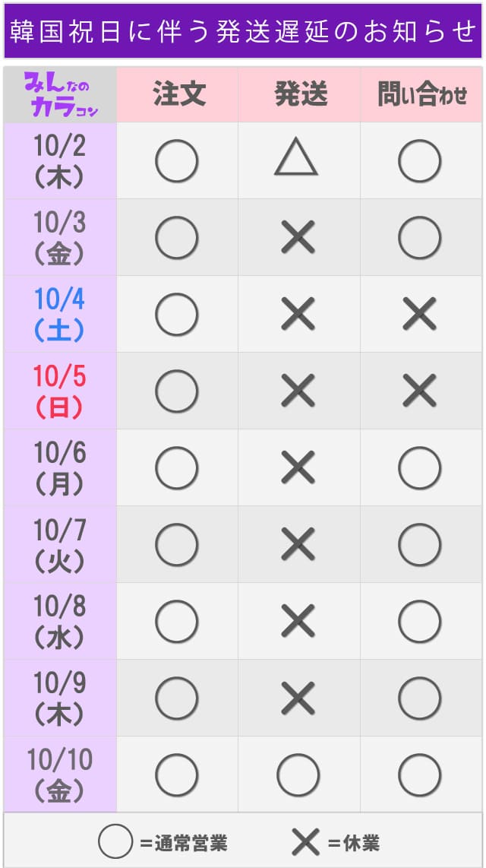
Task: Click the circle for 10/10 発送
Action: 298,775
